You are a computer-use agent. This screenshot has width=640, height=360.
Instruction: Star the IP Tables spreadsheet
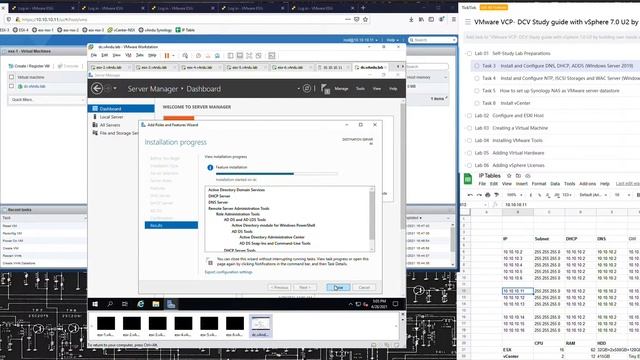coord(509,176)
